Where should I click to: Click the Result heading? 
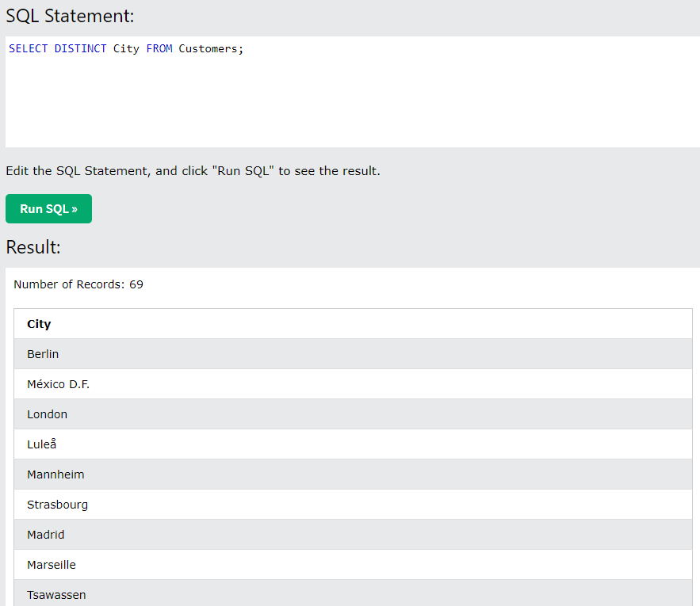[x=33, y=247]
